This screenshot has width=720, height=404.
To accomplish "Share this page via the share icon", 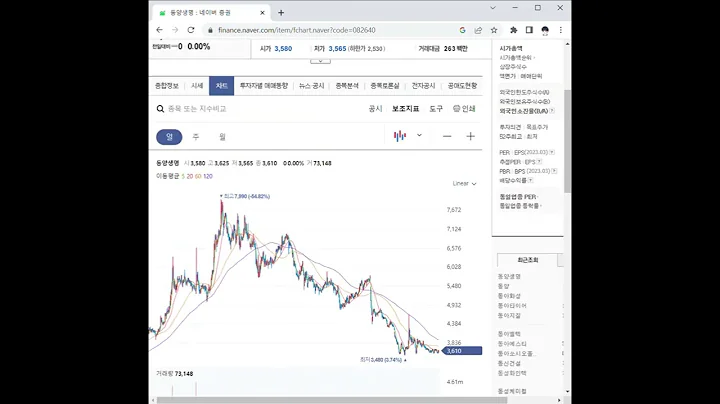I will 478,30.
